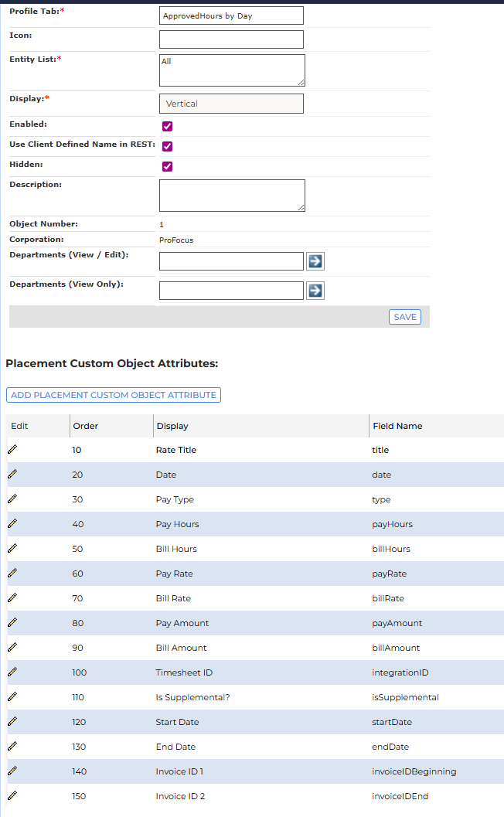Focus the Icon text field
504x817 pixels.
(231, 39)
